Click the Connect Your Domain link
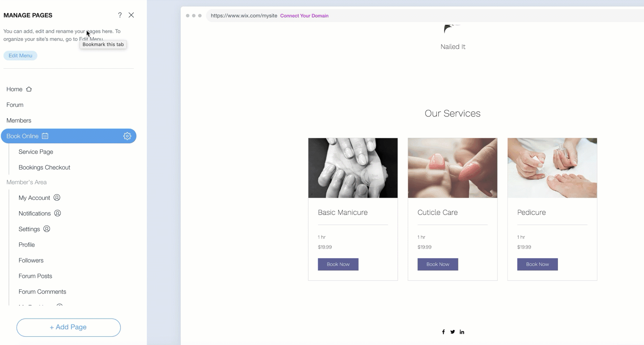 pos(304,16)
